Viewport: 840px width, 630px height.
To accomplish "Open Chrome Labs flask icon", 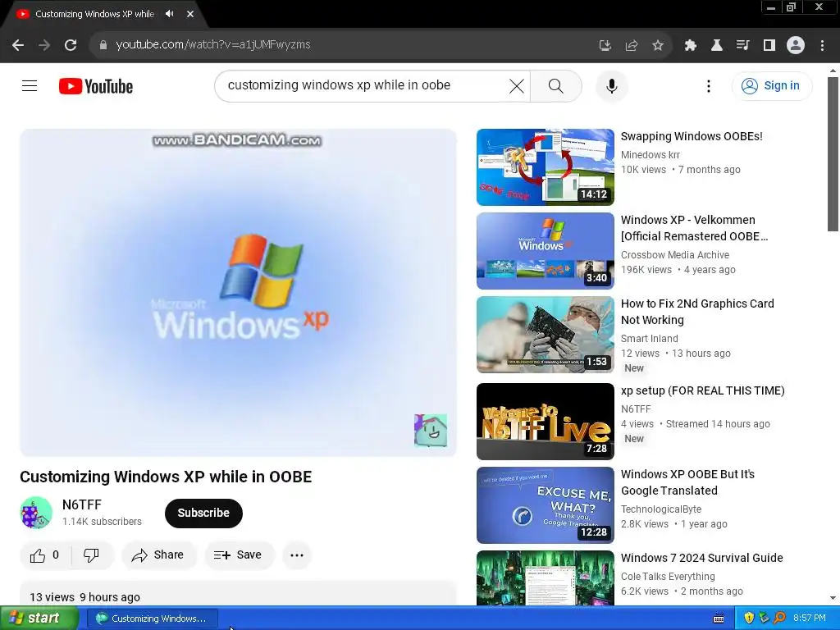I will click(x=716, y=46).
